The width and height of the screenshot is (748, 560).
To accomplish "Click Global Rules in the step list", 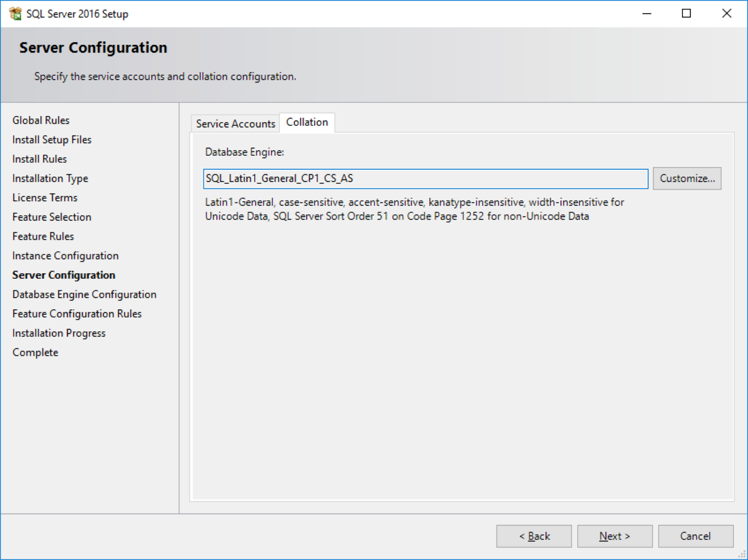I will tap(41, 120).
